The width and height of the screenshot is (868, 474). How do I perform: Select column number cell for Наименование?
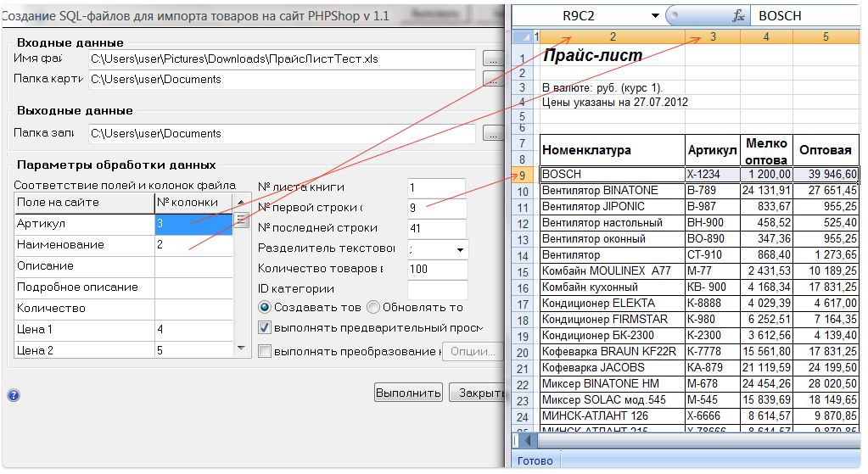point(193,245)
